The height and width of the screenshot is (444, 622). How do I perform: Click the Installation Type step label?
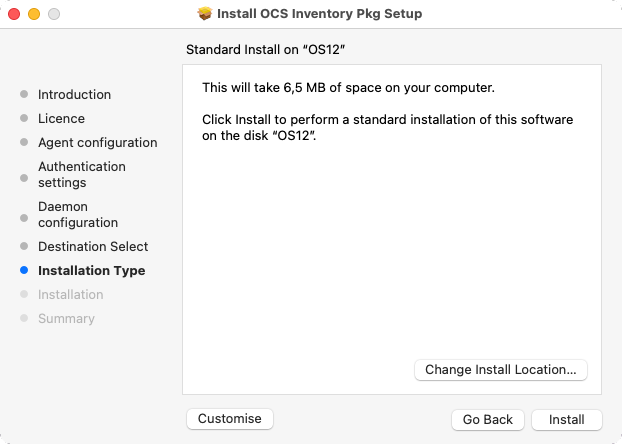pos(92,271)
